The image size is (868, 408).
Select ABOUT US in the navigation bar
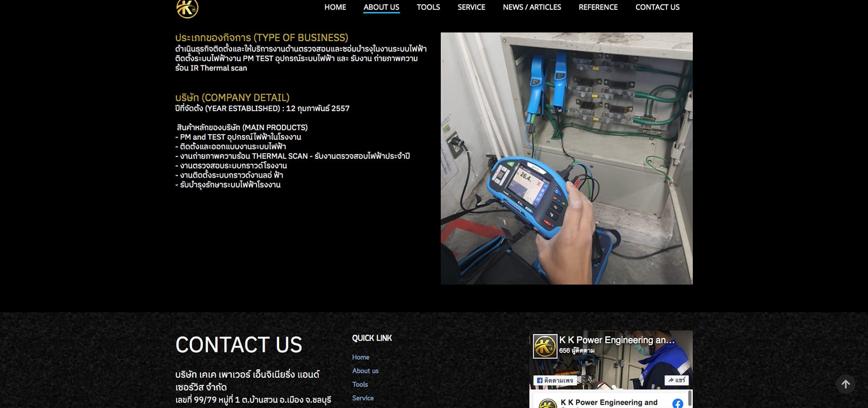pyautogui.click(x=381, y=7)
